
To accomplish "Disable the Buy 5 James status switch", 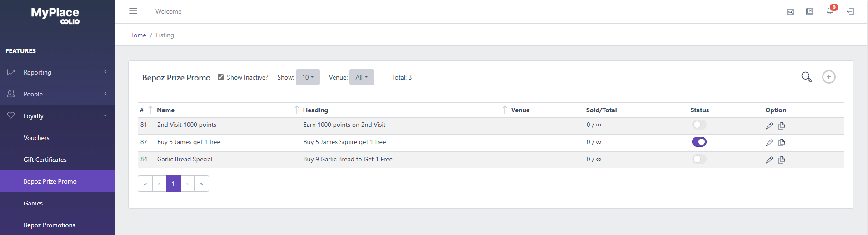I will [699, 142].
